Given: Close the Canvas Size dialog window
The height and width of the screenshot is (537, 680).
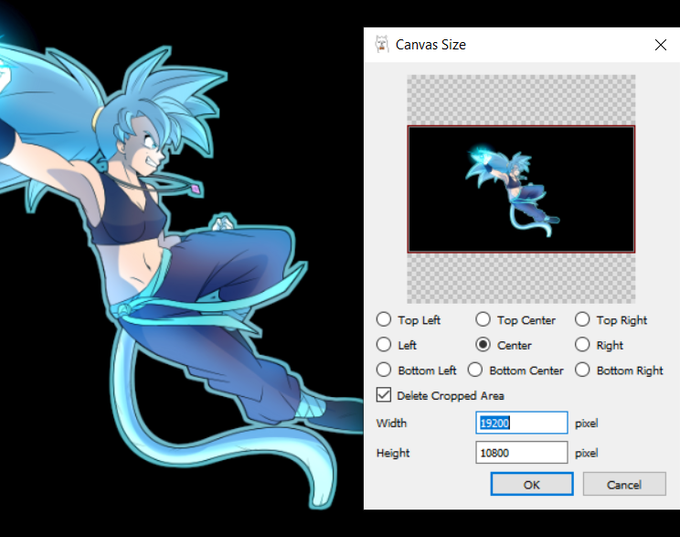Looking at the screenshot, I should pyautogui.click(x=660, y=45).
